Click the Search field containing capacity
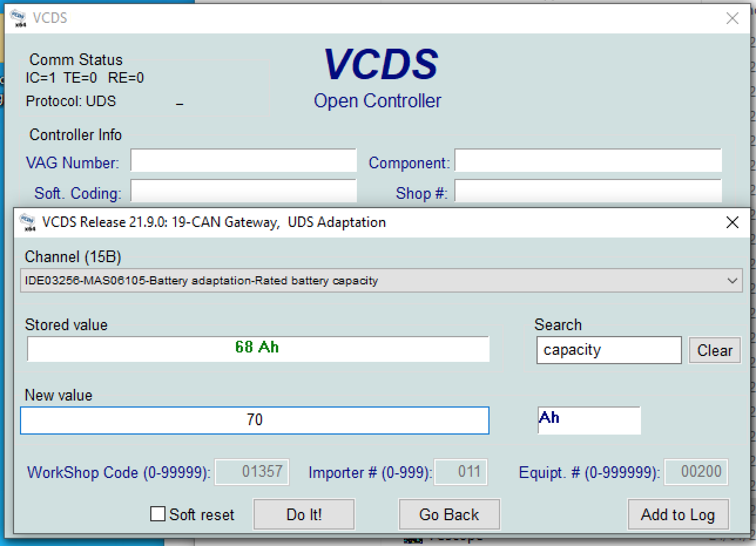This screenshot has height=546, width=756. click(609, 350)
